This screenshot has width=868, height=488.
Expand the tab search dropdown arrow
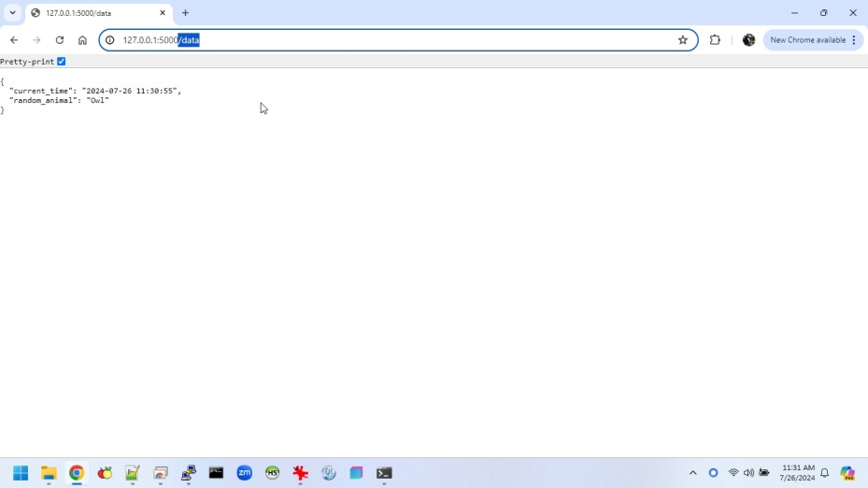[x=12, y=13]
